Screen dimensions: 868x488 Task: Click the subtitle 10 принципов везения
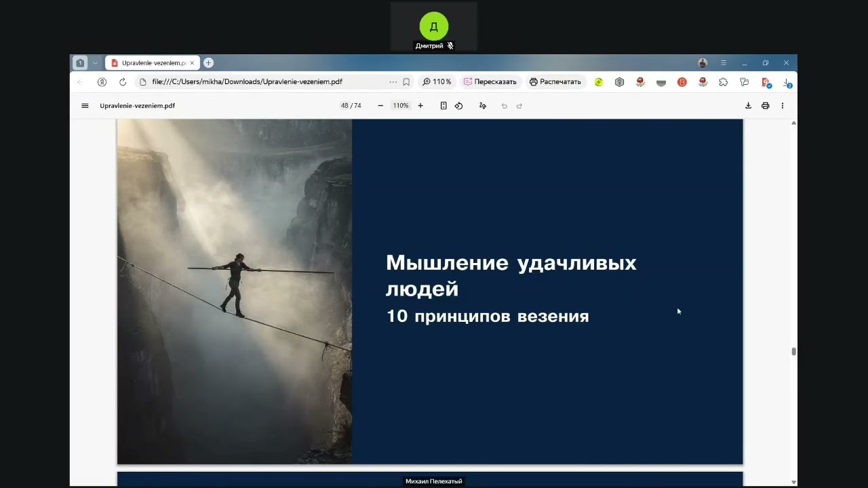point(488,316)
